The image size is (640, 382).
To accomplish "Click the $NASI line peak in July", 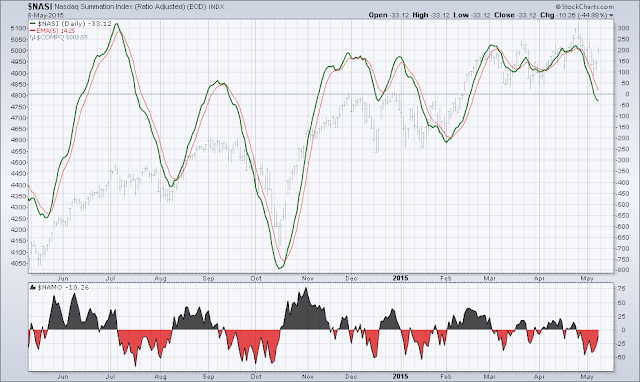I will tap(117, 24).
